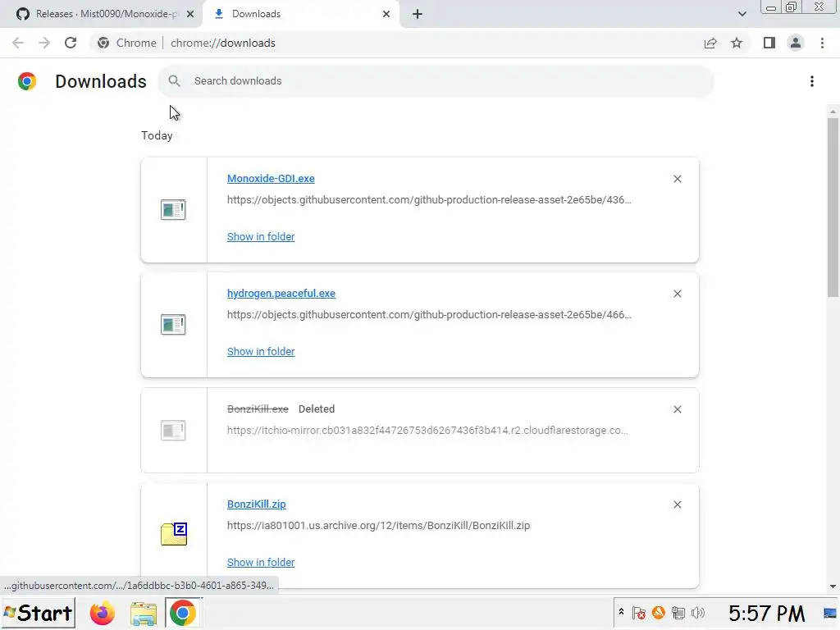840x630 pixels.
Task: Click the Monoxide-GDI.exe file icon
Action: pyautogui.click(x=173, y=209)
